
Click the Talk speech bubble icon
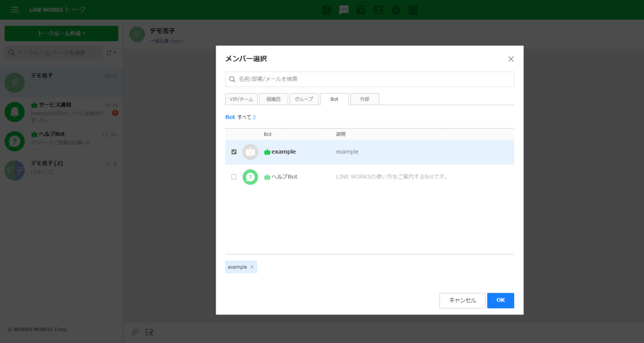pyautogui.click(x=344, y=10)
